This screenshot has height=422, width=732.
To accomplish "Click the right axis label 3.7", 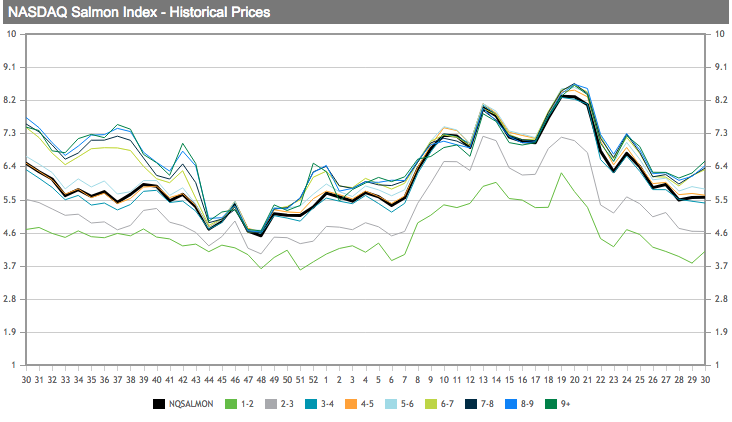I will tap(721, 266).
